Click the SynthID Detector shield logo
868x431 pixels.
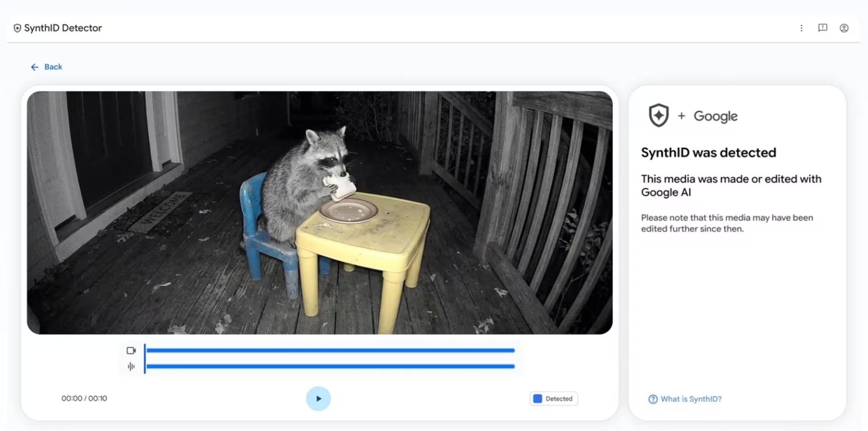click(17, 28)
